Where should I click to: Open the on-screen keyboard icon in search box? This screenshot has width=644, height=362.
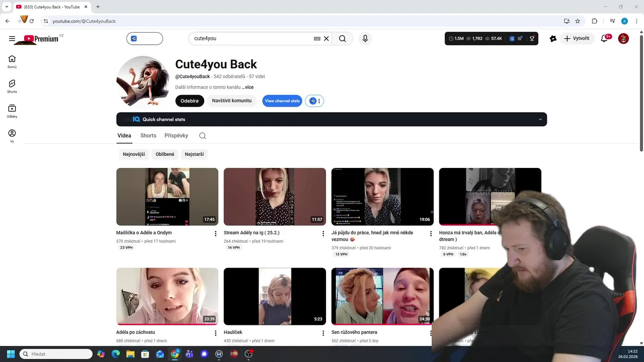pyautogui.click(x=317, y=39)
